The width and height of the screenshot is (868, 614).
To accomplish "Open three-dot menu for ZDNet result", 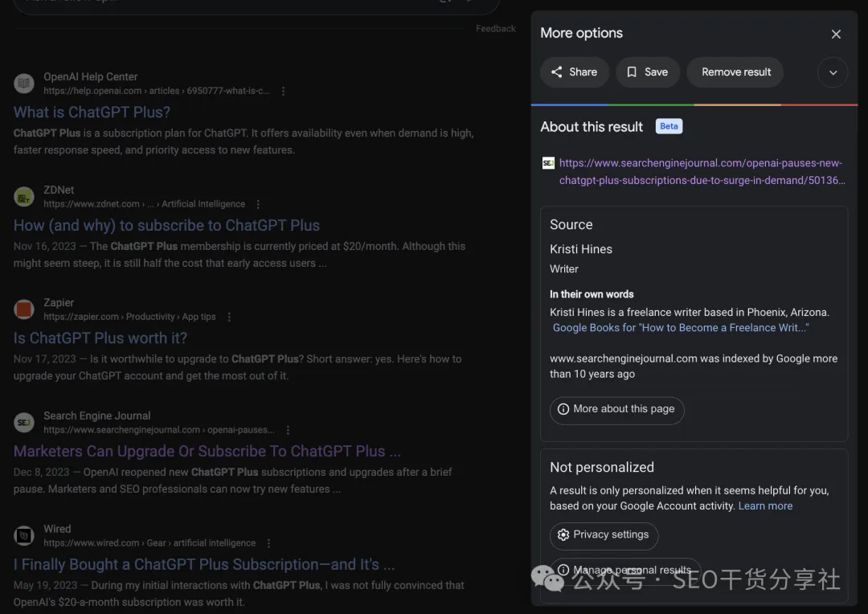I will tap(258, 204).
